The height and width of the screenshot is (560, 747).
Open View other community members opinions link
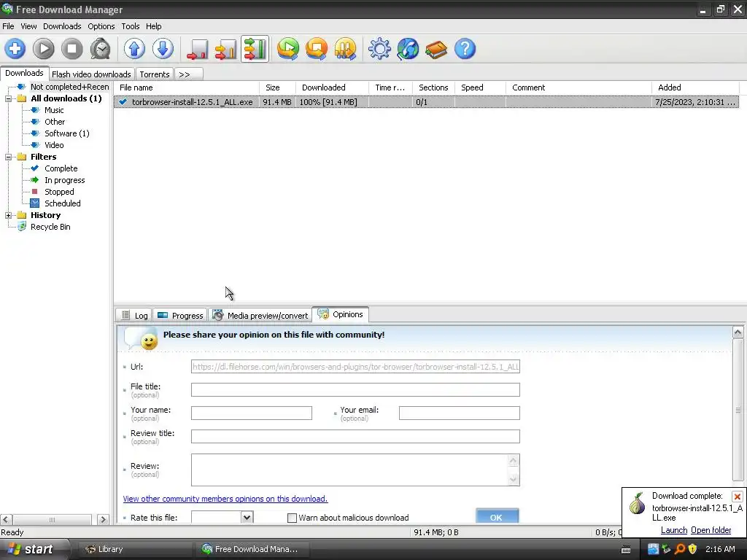[225, 499]
